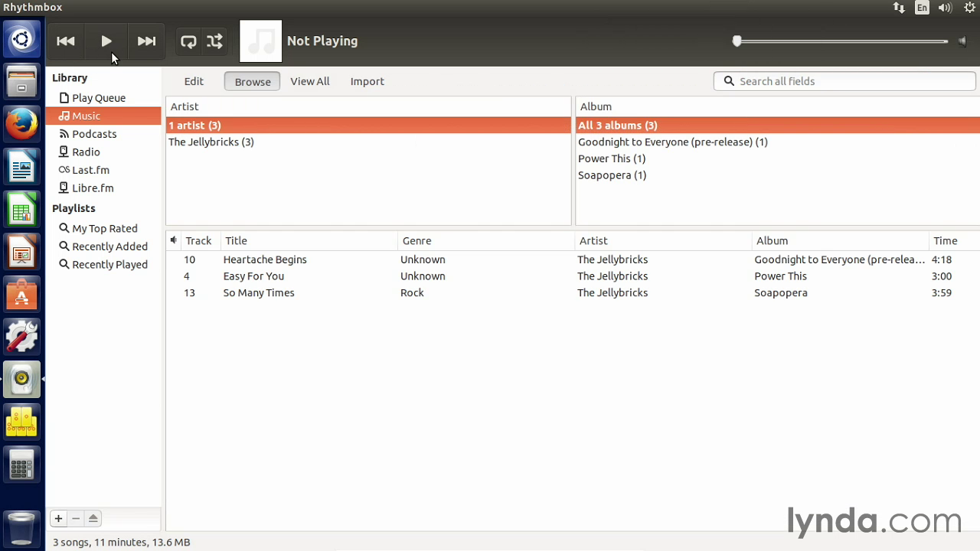Screen dimensions: 980x551
Task: Select Goodnight to Everyone (pre-release) album
Action: [x=778, y=142]
